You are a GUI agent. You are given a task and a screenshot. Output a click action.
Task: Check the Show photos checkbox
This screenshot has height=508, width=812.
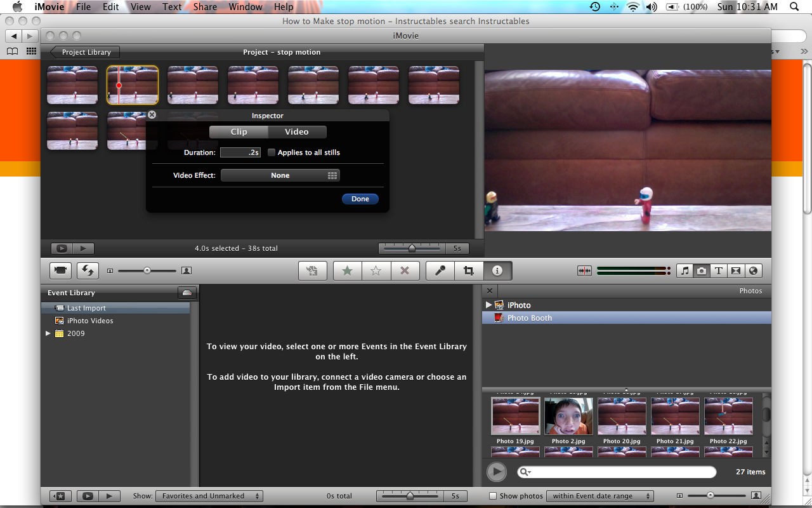[x=493, y=496]
